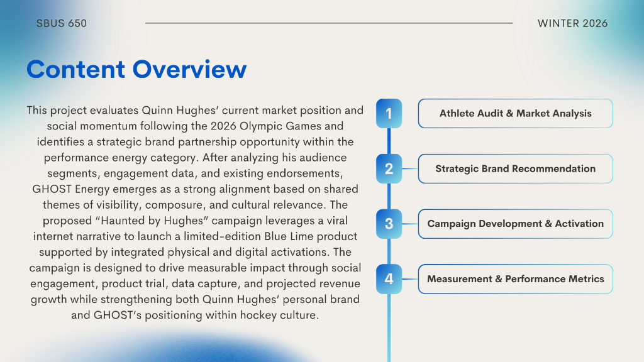Viewport: 644px width, 362px height.
Task: Click the "GHOST Energy emerges" text line
Action: (x=195, y=189)
